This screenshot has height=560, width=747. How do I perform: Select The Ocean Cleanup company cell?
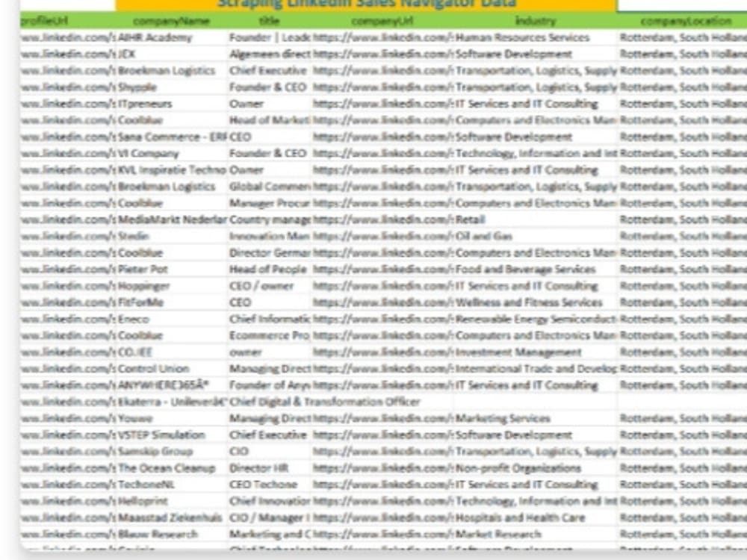coord(172,468)
